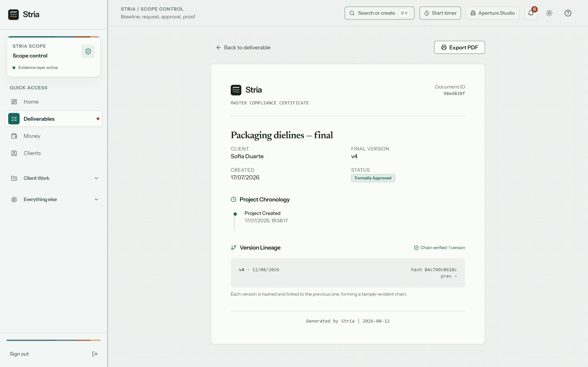Click the Search or create field
588x367 pixels.
(379, 13)
